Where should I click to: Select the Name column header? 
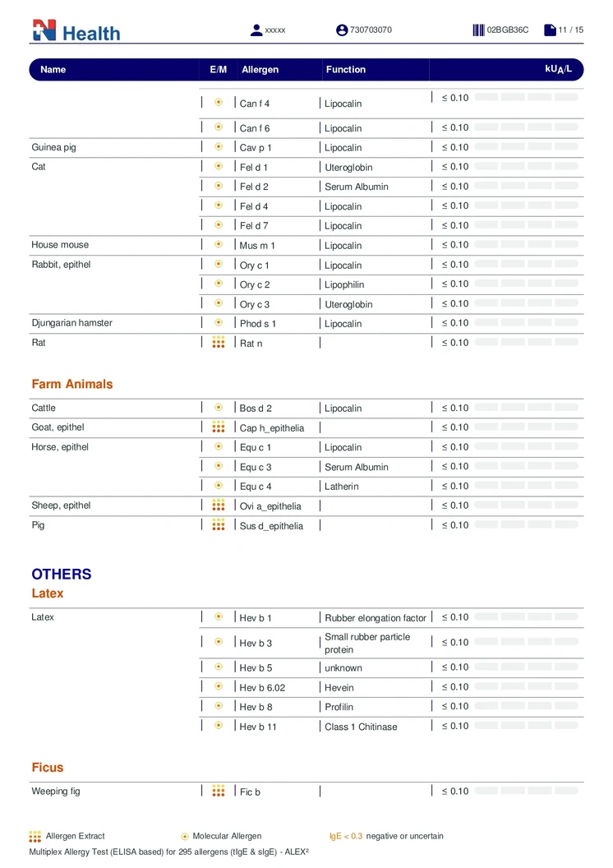[x=53, y=70]
